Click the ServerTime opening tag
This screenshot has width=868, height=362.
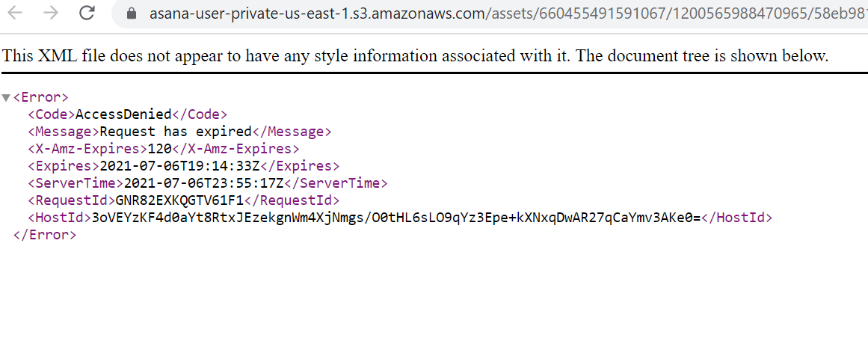coord(76,183)
